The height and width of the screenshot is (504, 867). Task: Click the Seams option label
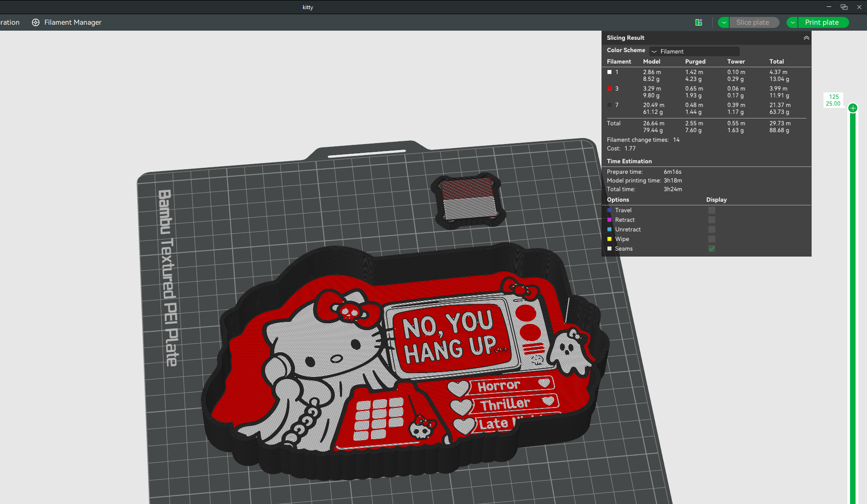(624, 249)
